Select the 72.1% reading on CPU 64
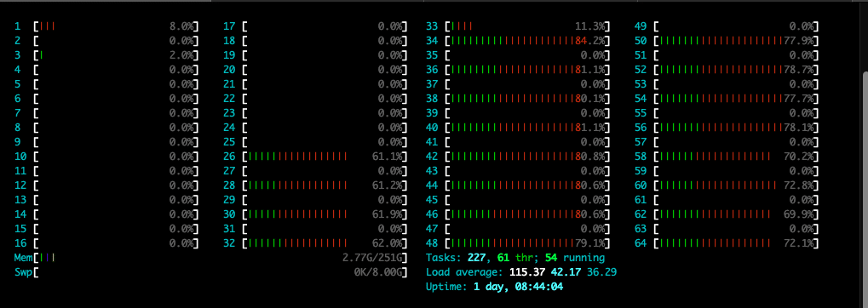This screenshot has width=868, height=308. pyautogui.click(x=799, y=242)
